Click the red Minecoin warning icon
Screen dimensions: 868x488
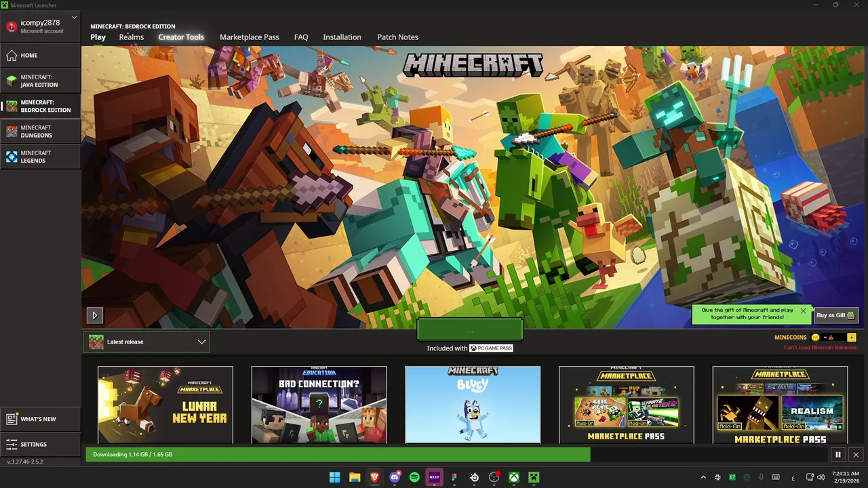[831, 338]
